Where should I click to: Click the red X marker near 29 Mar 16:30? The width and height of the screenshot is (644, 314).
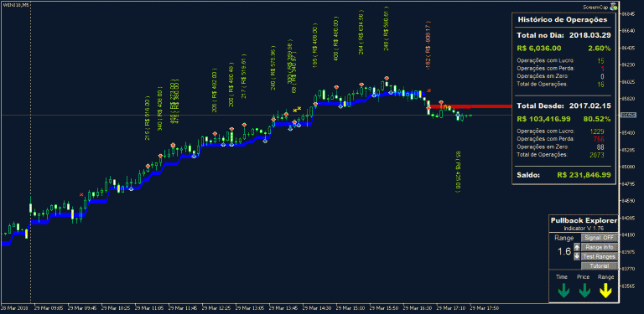(428, 90)
